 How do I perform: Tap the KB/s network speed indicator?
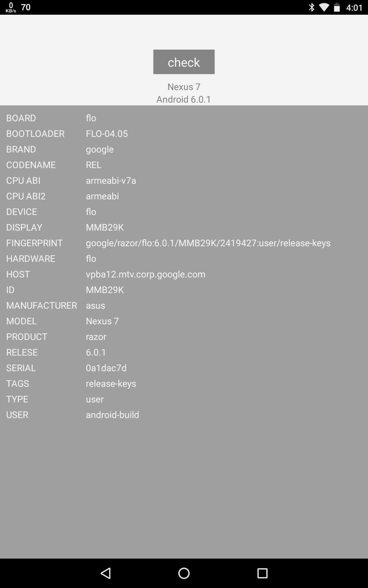point(11,7)
